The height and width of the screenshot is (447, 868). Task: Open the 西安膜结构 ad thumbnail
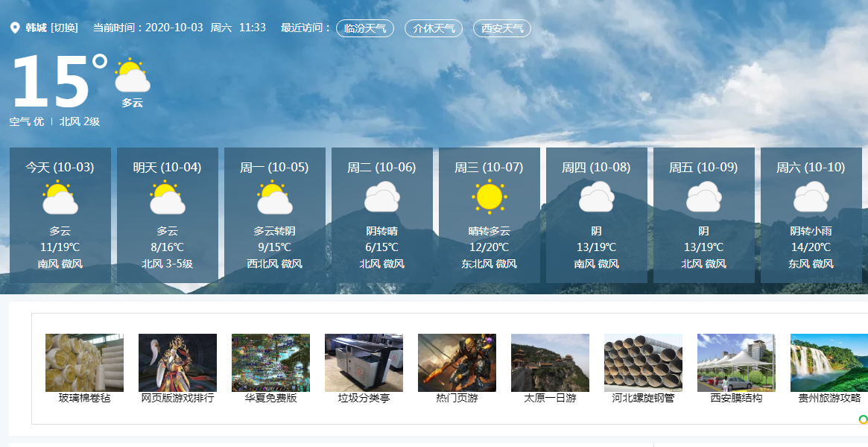point(736,363)
